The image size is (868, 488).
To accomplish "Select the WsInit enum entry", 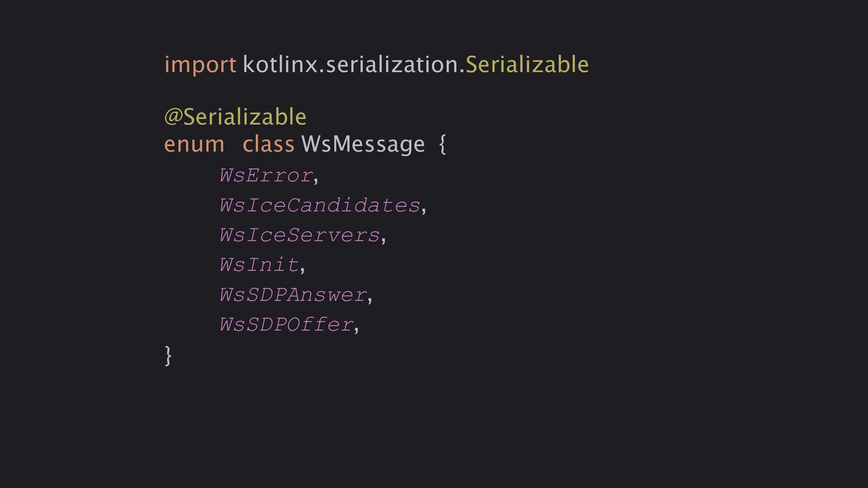I will tap(259, 265).
